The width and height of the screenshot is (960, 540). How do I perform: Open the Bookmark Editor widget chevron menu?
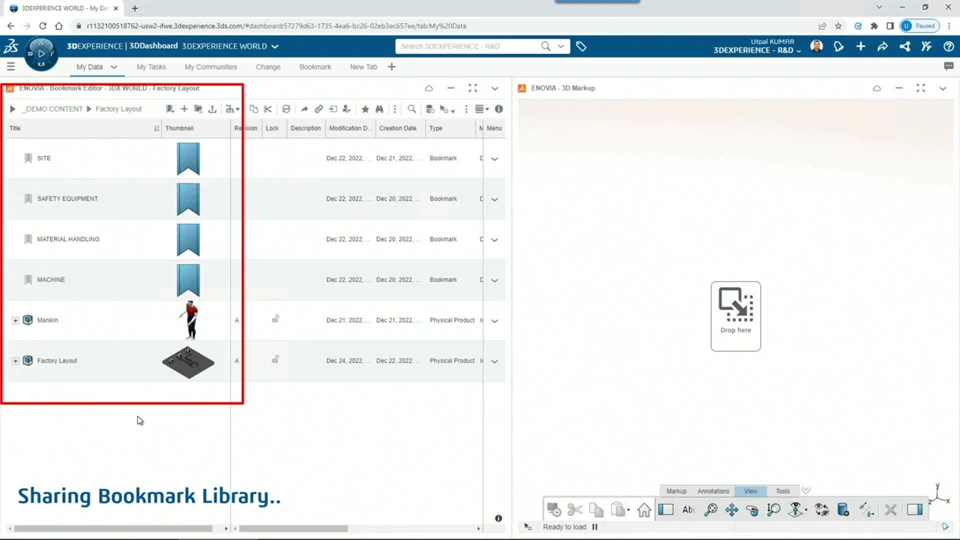pos(495,88)
